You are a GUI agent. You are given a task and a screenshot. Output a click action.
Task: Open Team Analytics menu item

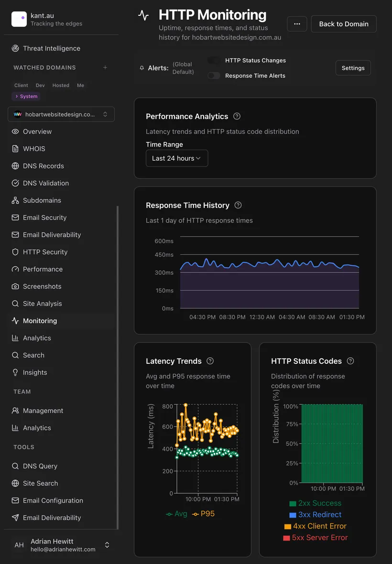[x=61, y=428]
